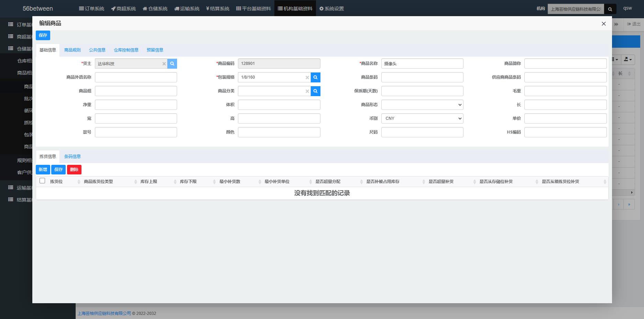Image resolution: width=644 pixels, height=319 pixels.
Task: Click the 56between brand logo
Action: [x=38, y=9]
